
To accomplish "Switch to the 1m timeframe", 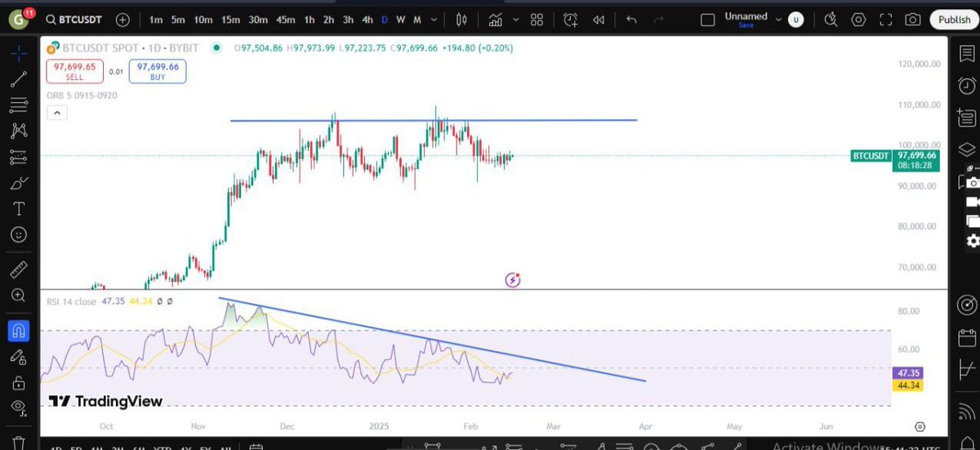I will tap(156, 20).
